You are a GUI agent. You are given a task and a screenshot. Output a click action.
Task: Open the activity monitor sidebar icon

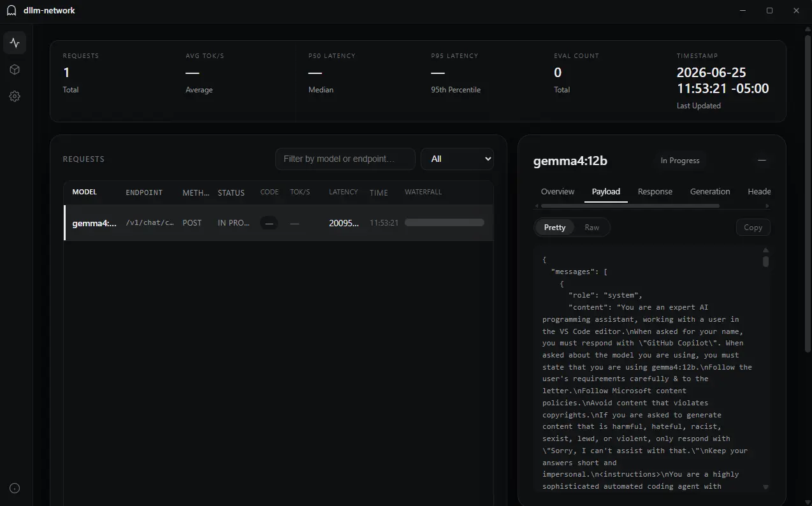click(15, 43)
